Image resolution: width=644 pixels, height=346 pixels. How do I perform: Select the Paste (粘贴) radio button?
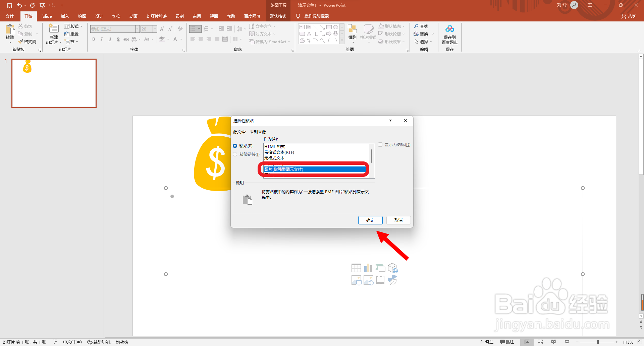click(235, 146)
